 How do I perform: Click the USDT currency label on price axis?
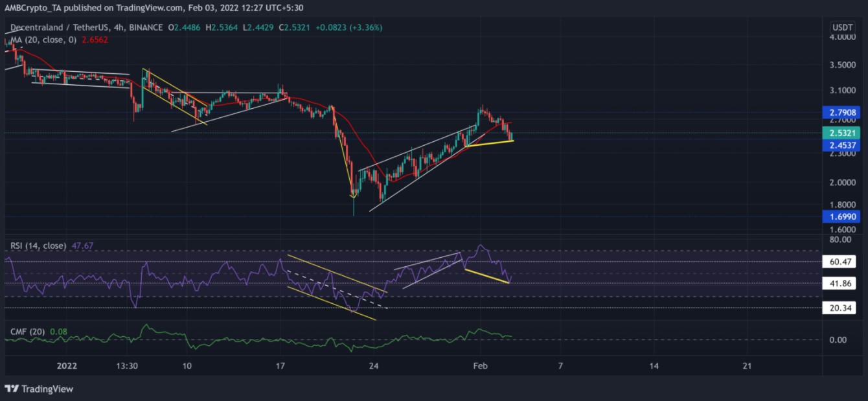coord(843,27)
